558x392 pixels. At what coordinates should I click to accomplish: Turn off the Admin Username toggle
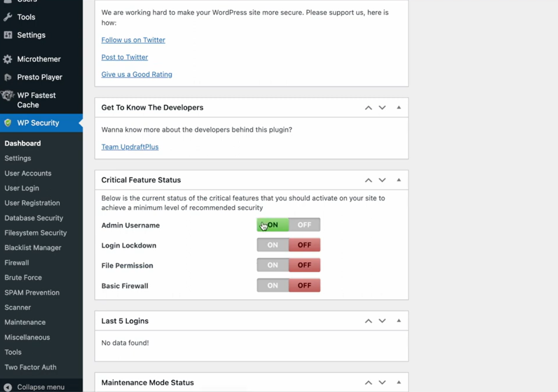pos(304,225)
